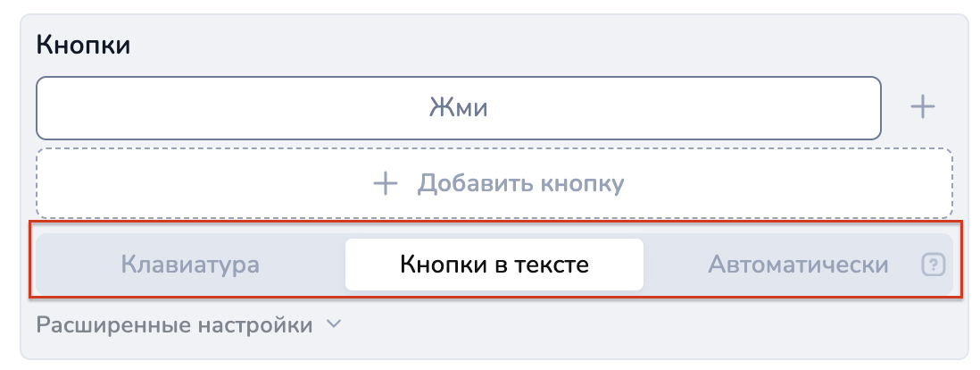The width and height of the screenshot is (980, 370).
Task: Add a button to the Жми row
Action: click(x=922, y=107)
